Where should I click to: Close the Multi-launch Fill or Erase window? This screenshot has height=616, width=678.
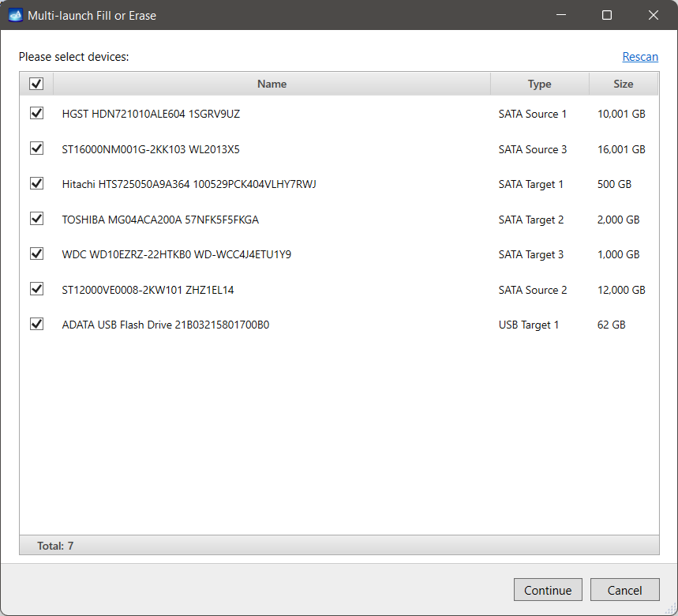[654, 15]
